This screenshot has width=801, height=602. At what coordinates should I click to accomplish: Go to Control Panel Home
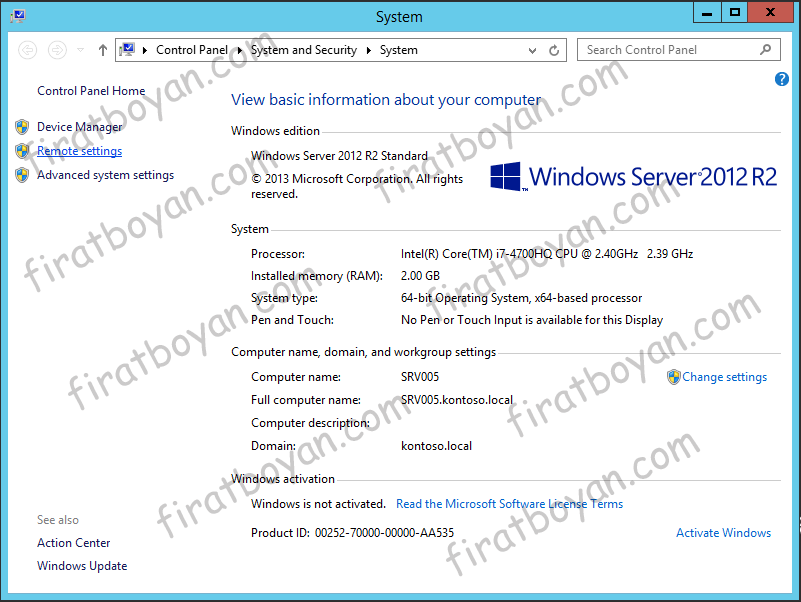point(91,91)
